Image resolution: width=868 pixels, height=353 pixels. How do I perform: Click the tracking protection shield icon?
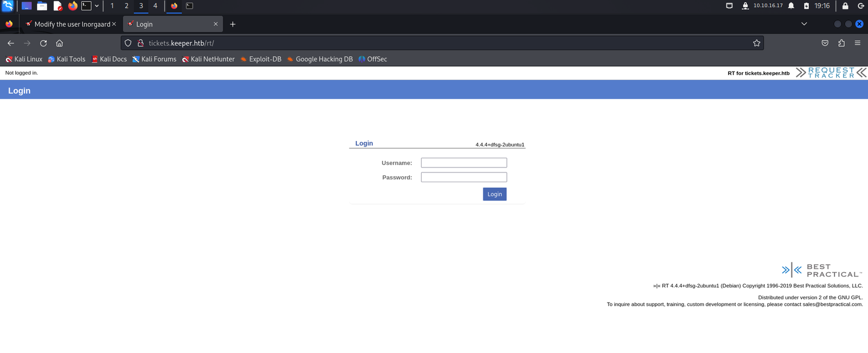(128, 43)
